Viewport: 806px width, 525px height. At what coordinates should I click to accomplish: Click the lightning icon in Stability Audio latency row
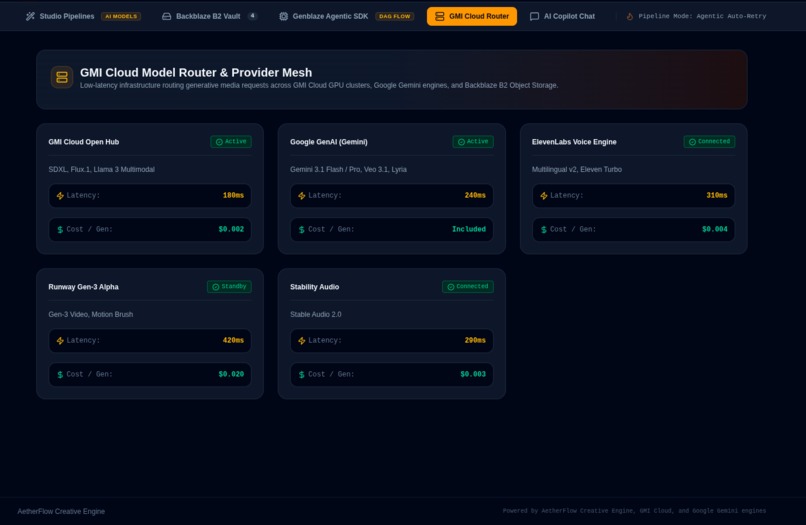click(302, 341)
